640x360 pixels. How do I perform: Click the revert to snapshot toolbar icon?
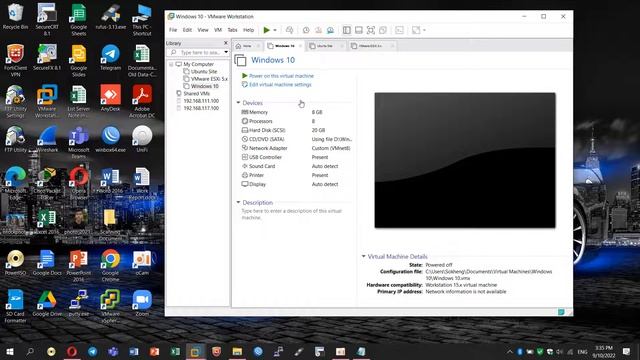pyautogui.click(x=318, y=30)
